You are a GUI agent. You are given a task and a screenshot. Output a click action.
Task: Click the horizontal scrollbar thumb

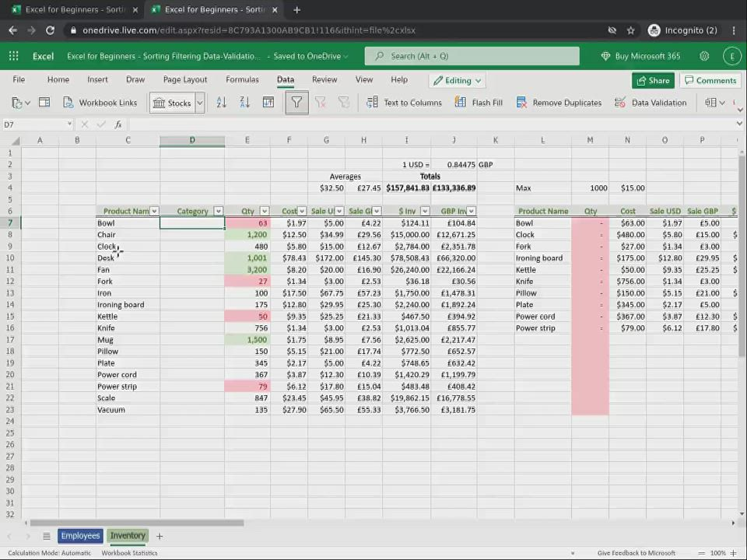[137, 523]
